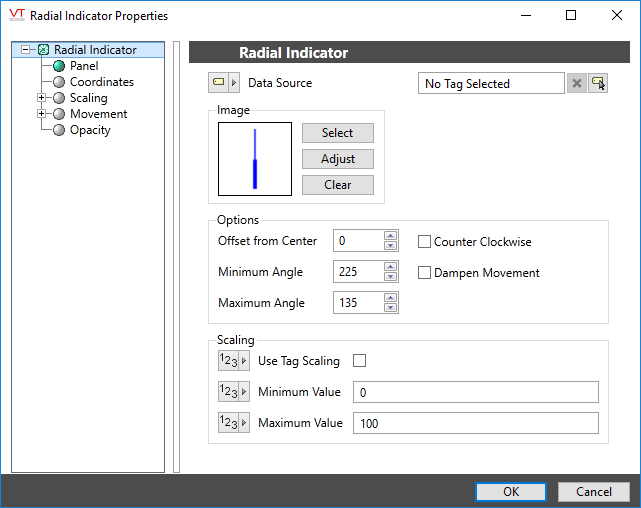Click the Use Tag Scaling data type icon
The width and height of the screenshot is (641, 508).
tap(228, 361)
